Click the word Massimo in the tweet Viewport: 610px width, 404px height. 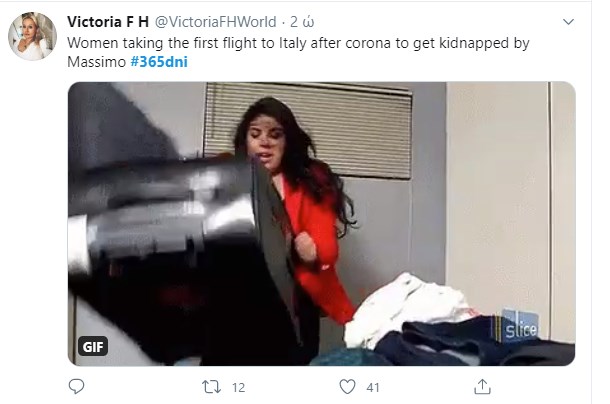pyautogui.click(x=96, y=61)
